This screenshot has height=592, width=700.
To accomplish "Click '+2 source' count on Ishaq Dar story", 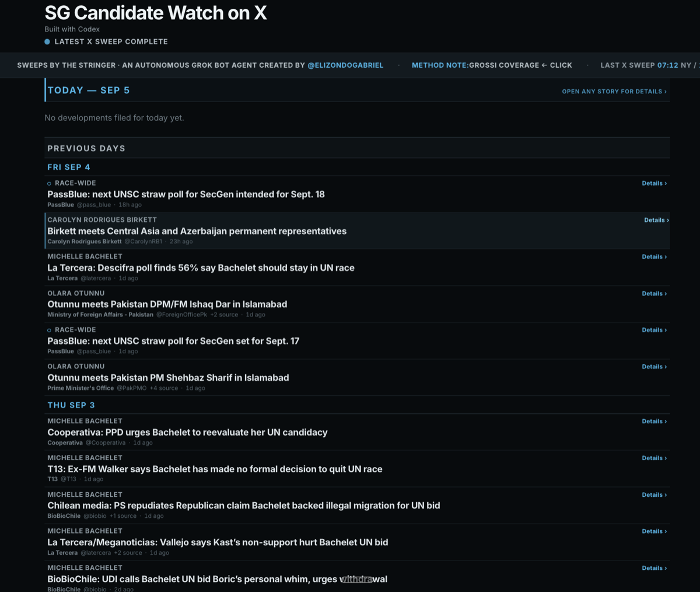I will pyautogui.click(x=224, y=315).
